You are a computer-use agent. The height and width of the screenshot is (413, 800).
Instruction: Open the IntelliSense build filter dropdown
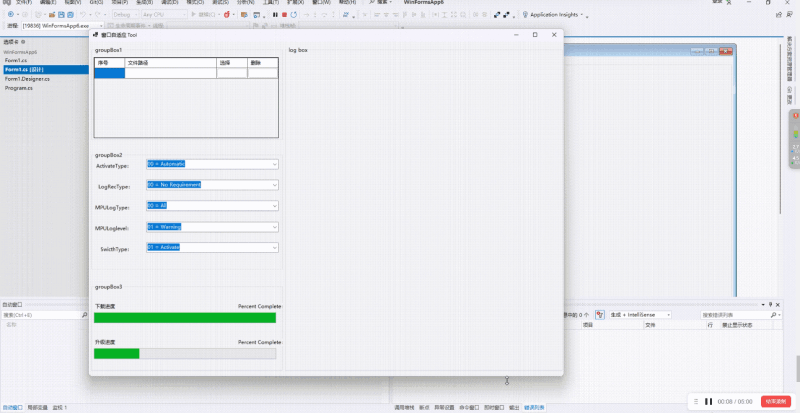[640, 315]
